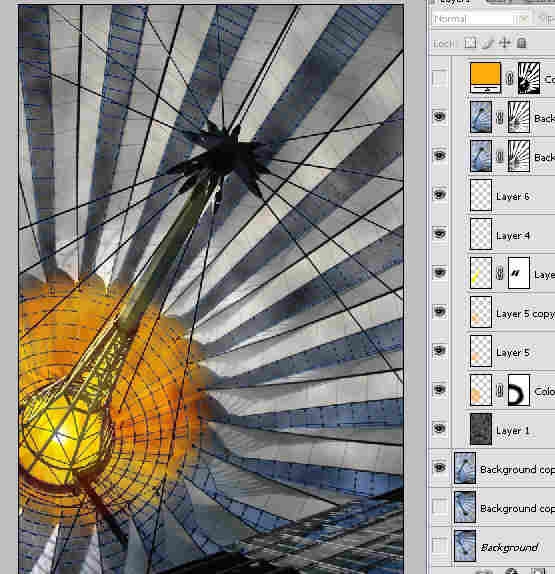This screenshot has width=555, height=574.
Task: Click link icon beside black ring mask
Action: [499, 390]
